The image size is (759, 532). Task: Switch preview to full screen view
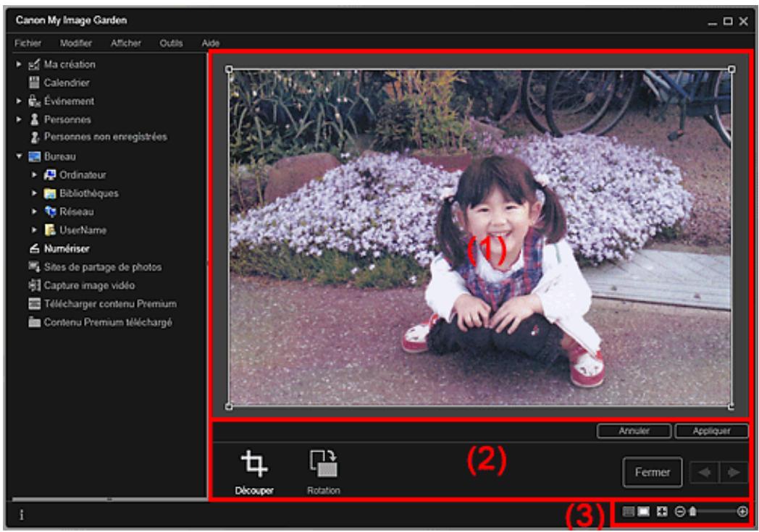661,512
